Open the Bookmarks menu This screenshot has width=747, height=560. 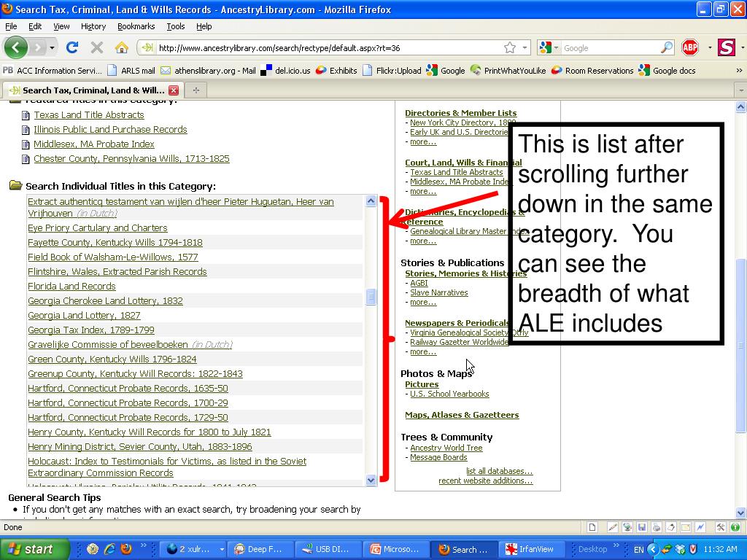[x=136, y=26]
